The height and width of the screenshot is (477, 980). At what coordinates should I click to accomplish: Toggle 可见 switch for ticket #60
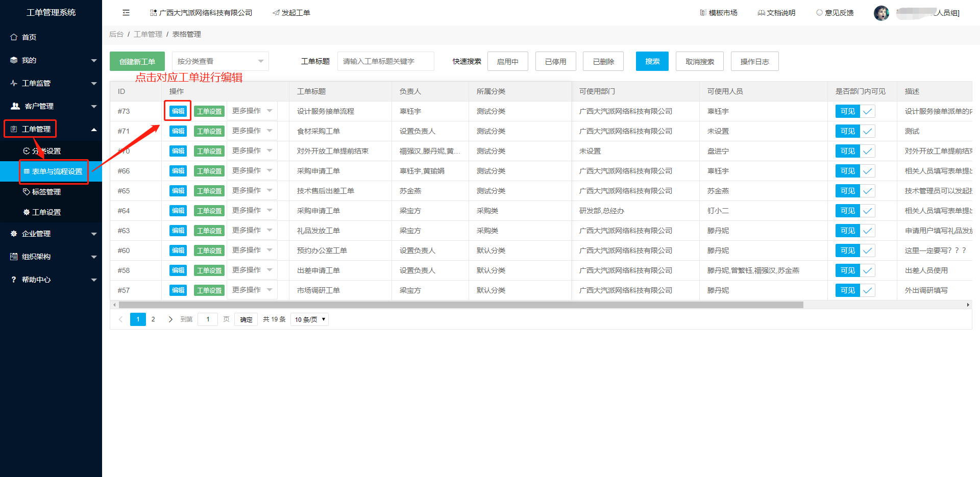pos(855,250)
